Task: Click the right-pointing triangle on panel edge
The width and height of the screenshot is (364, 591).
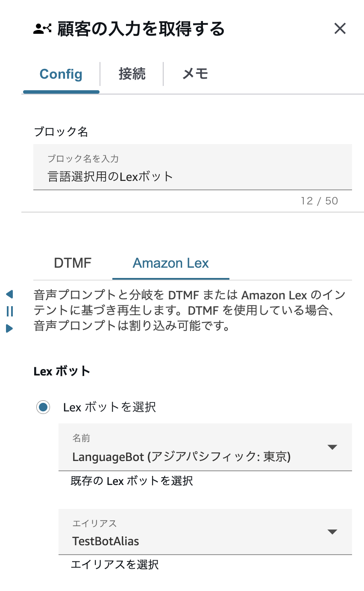Action: 9,328
